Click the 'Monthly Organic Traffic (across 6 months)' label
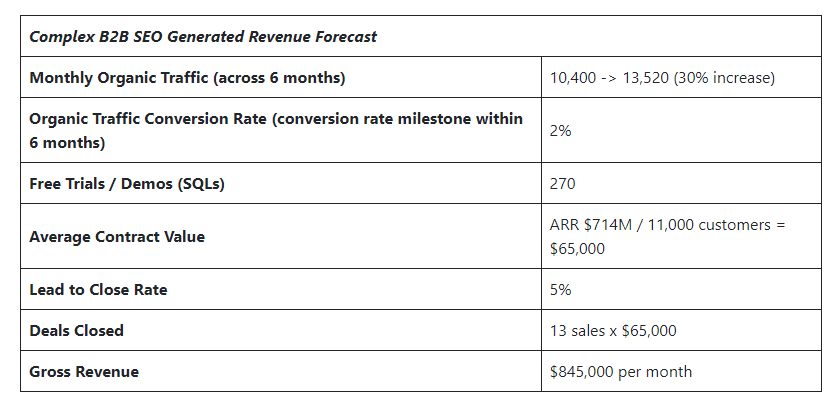 tap(187, 78)
